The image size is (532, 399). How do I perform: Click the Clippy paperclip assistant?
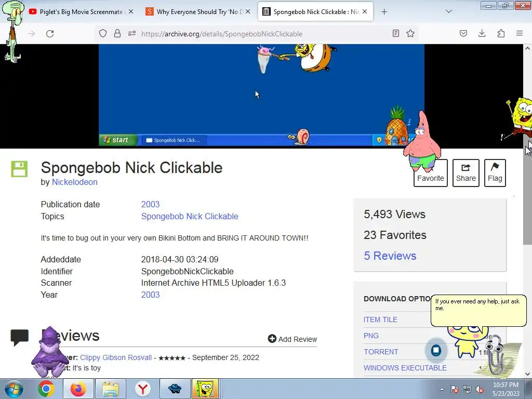[496, 355]
